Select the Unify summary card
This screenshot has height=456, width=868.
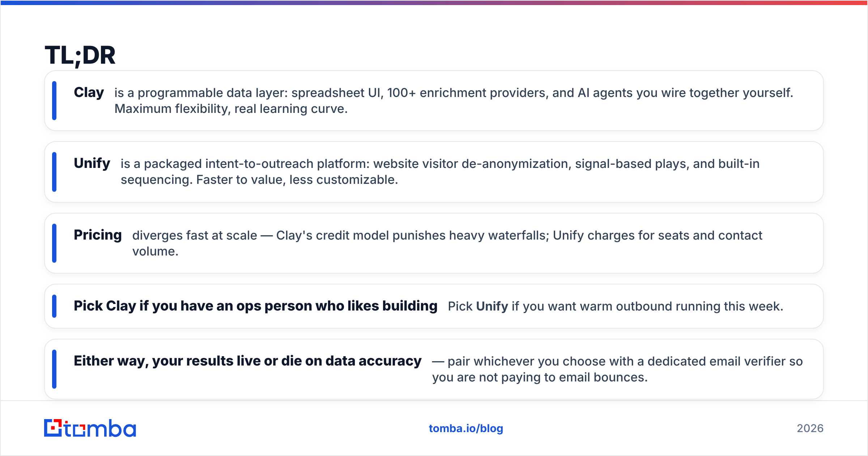tap(434, 172)
